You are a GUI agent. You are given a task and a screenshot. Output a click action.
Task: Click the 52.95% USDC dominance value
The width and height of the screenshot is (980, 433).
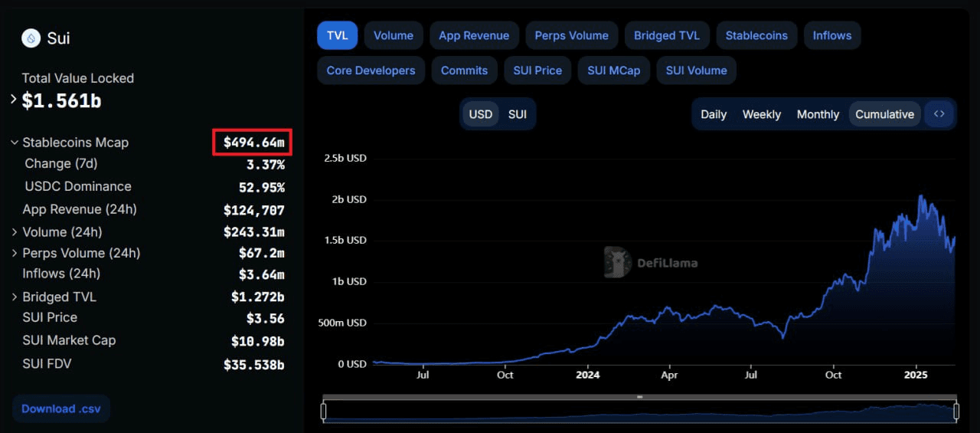pyautogui.click(x=262, y=188)
